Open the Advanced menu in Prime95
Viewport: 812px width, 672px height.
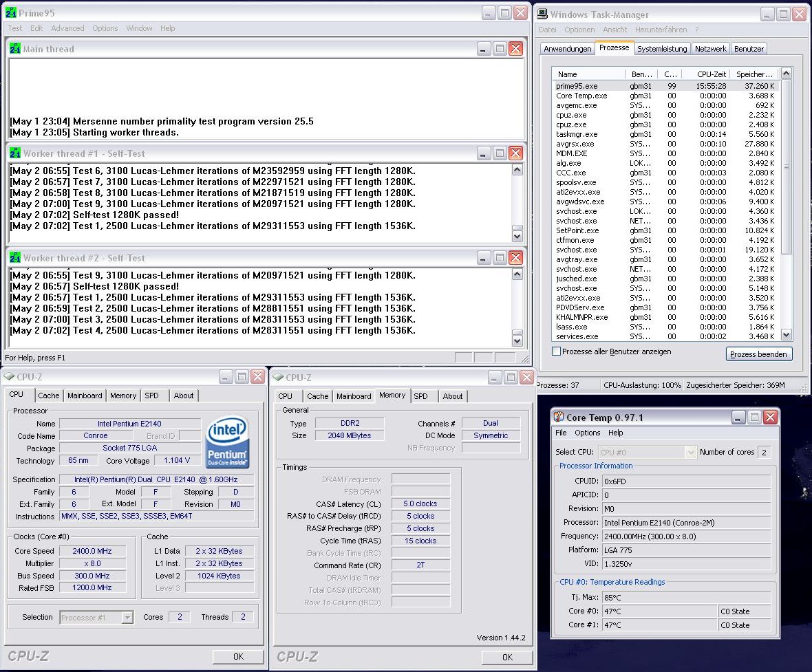pyautogui.click(x=67, y=28)
